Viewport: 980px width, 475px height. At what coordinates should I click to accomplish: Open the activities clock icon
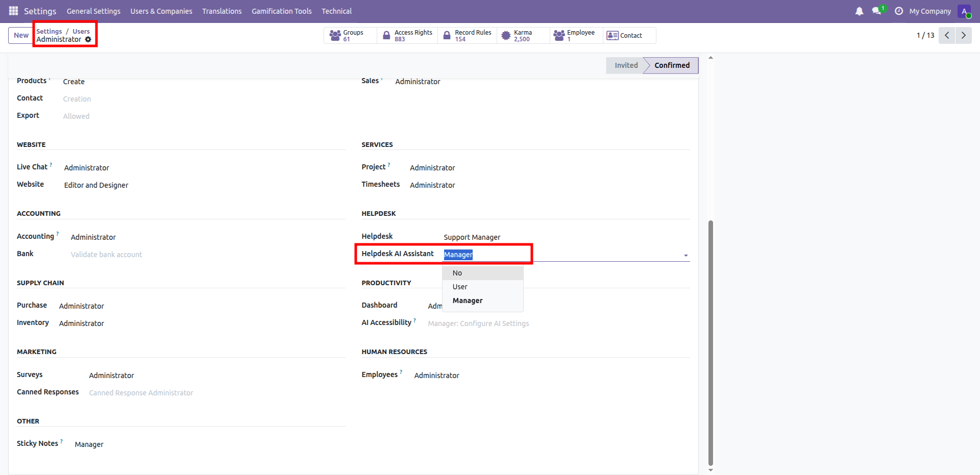[899, 11]
